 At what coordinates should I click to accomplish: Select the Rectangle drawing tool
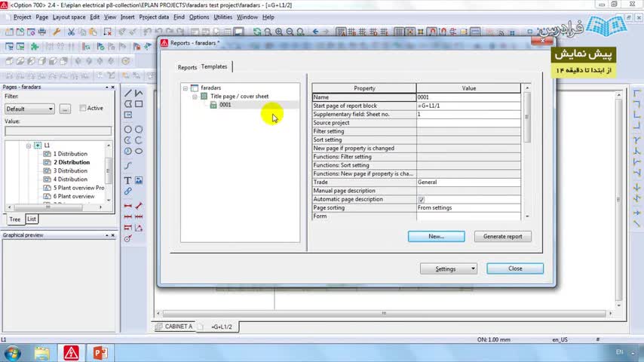139,104
